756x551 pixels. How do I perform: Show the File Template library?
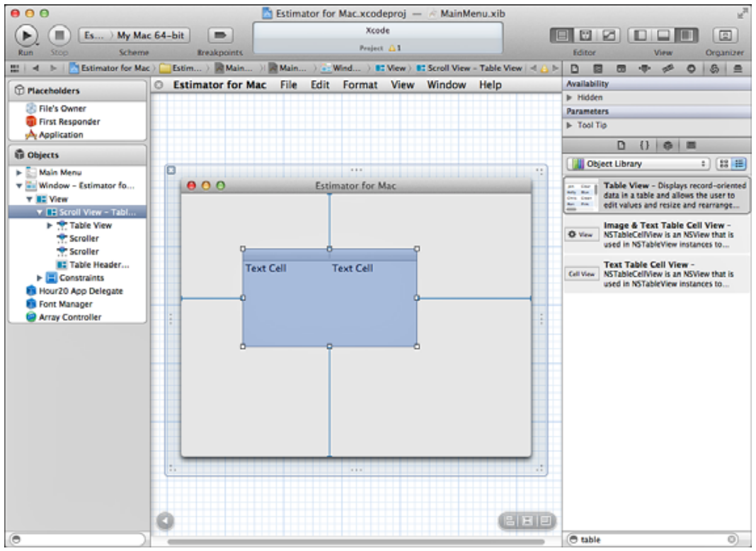[621, 145]
